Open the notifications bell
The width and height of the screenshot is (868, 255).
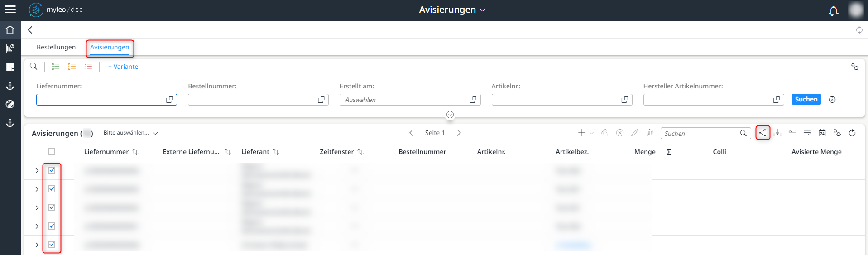pyautogui.click(x=834, y=10)
